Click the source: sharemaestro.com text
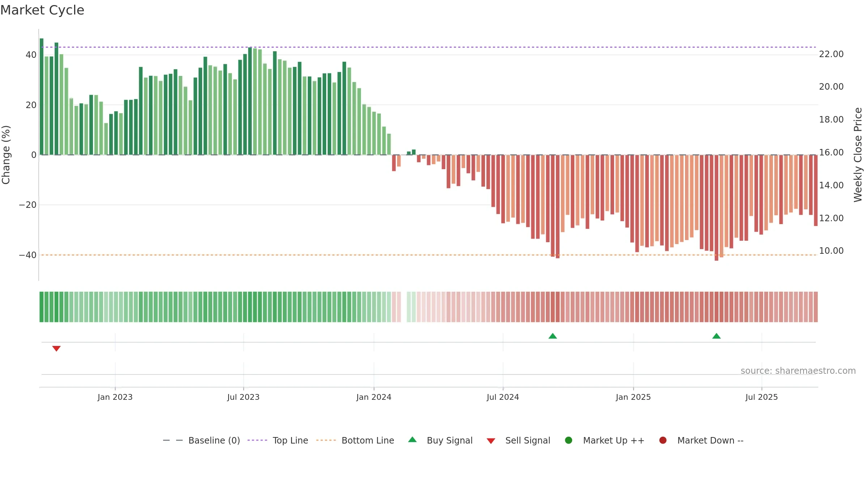This screenshot has height=488, width=868. 798,371
